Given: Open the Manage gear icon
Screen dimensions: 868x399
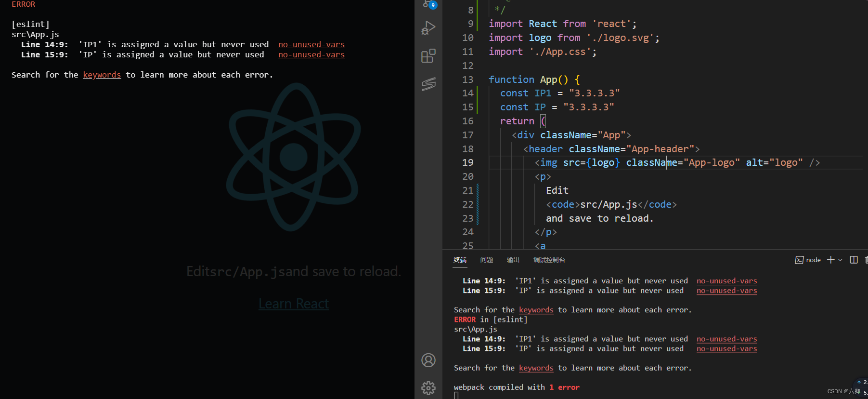Looking at the screenshot, I should pos(428,388).
